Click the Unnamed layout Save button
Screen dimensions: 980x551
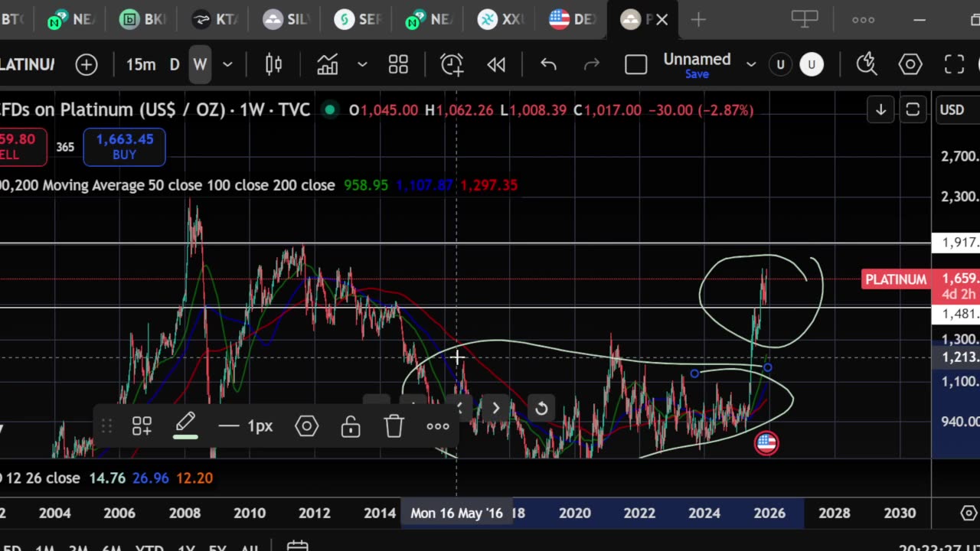(x=697, y=74)
